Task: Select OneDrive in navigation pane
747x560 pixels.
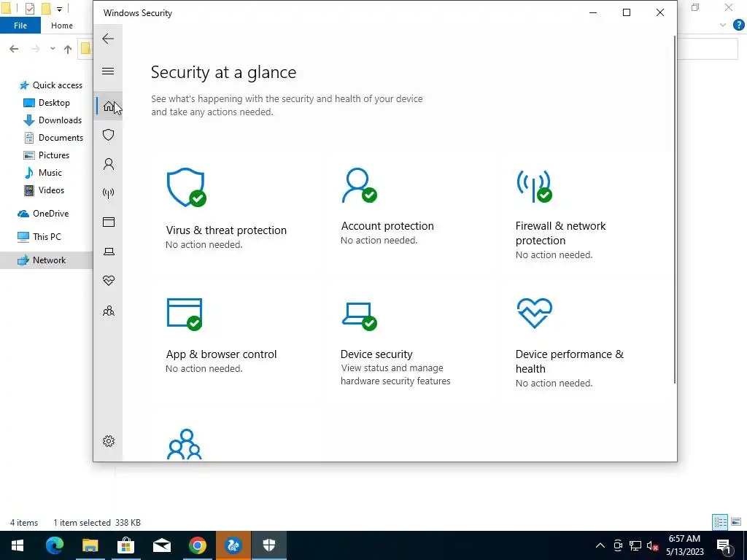Action: [43, 214]
